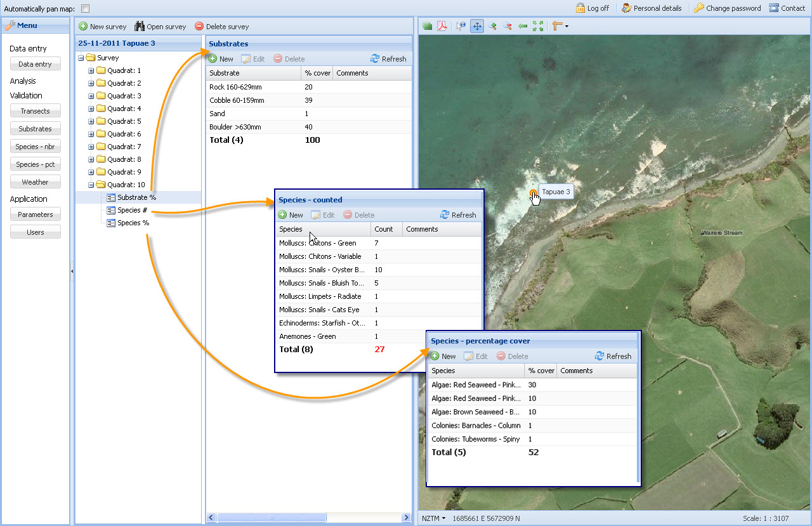Open the measure tool dropdown arrow

(x=566, y=27)
